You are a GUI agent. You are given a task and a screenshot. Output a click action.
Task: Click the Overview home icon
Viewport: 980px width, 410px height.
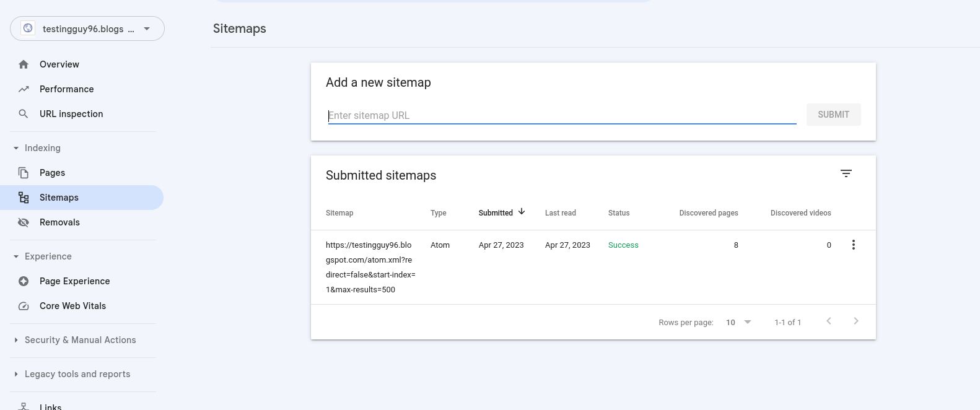(x=24, y=64)
